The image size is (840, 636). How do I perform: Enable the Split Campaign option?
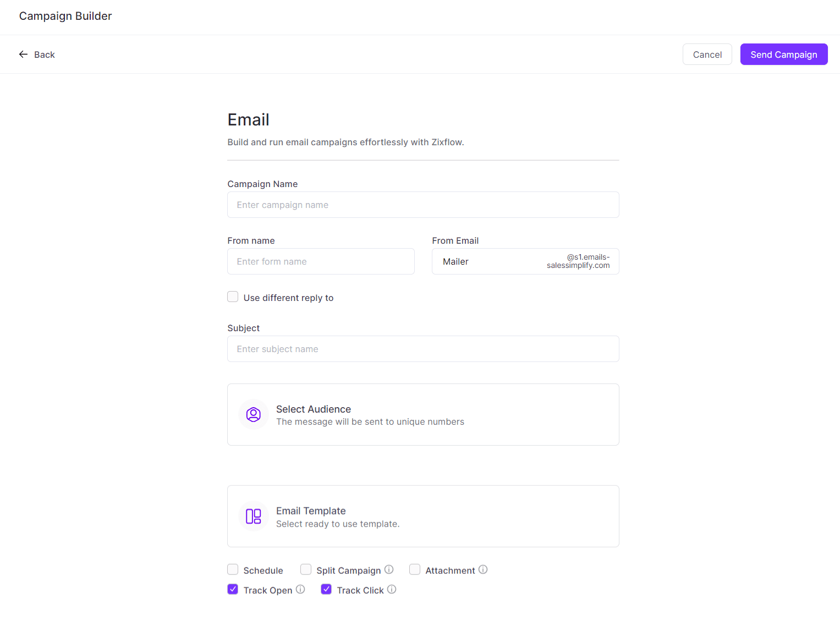pos(306,569)
